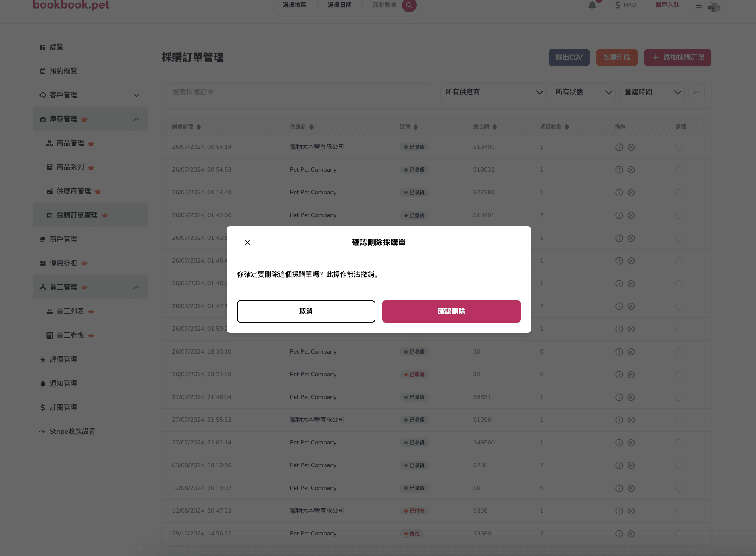756x556 pixels.
Task: Switch currency via HKD dollar icon
Action: coord(626,5)
